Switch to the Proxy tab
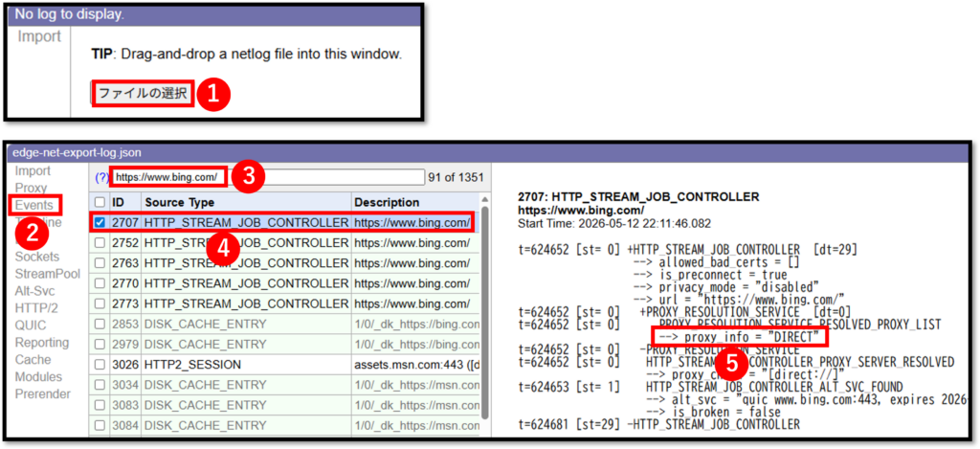980x449 pixels. (x=31, y=189)
